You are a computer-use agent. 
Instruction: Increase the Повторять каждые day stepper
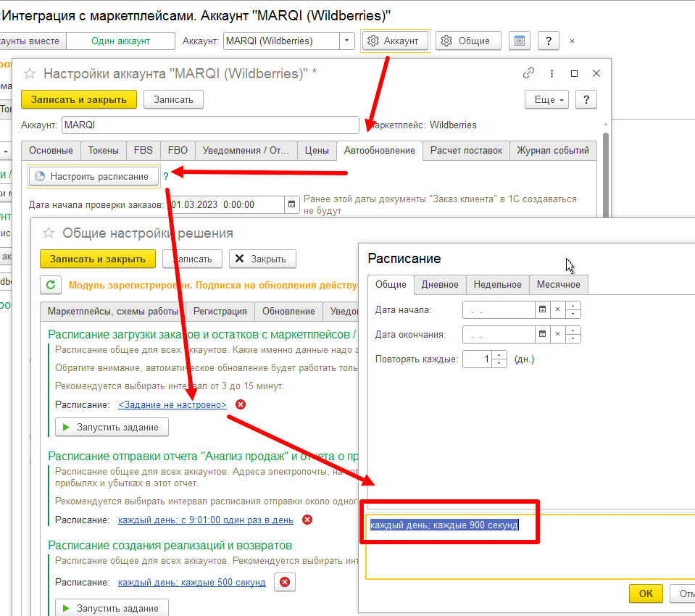(x=499, y=354)
